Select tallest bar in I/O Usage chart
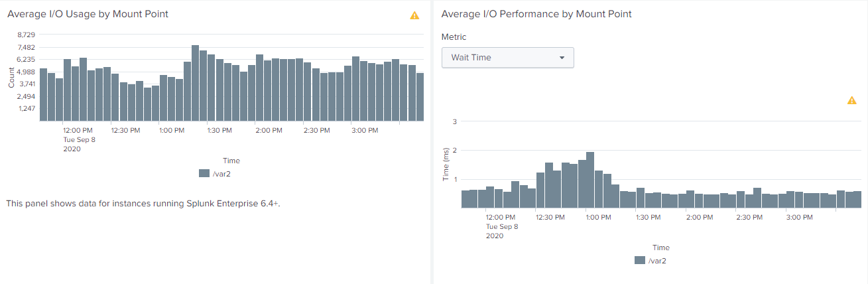This screenshot has height=284, width=868. click(196, 83)
